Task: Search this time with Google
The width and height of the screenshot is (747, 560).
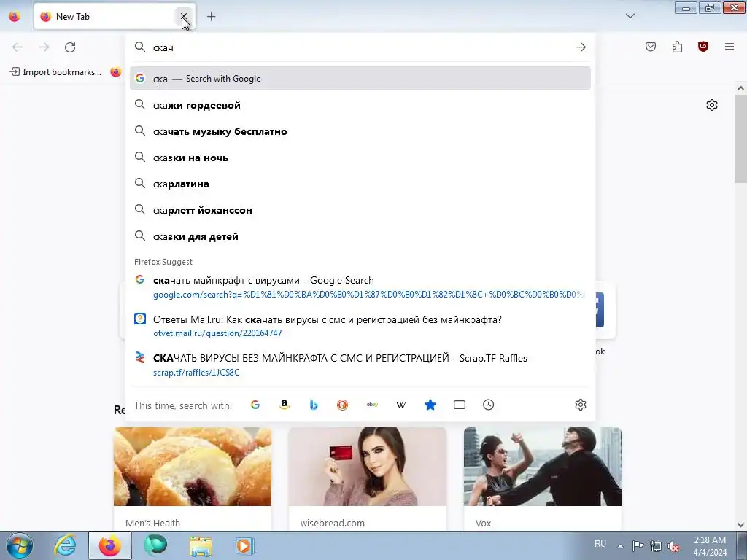Action: [255, 405]
